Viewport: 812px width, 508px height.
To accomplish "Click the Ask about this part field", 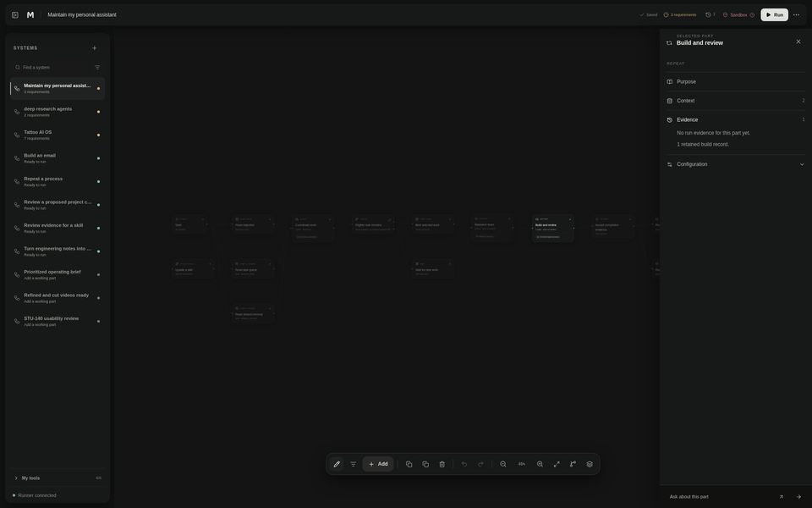I will point(720,497).
